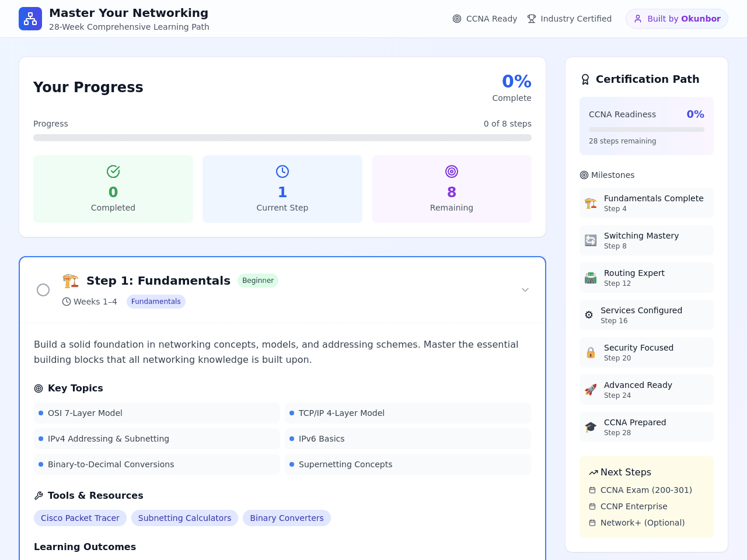Click the Certification Path award icon
747x560 pixels.
click(x=585, y=79)
